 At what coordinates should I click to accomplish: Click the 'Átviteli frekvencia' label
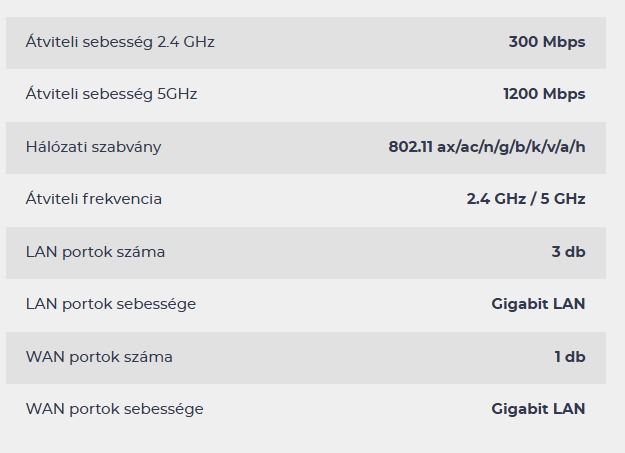[x=93, y=199]
